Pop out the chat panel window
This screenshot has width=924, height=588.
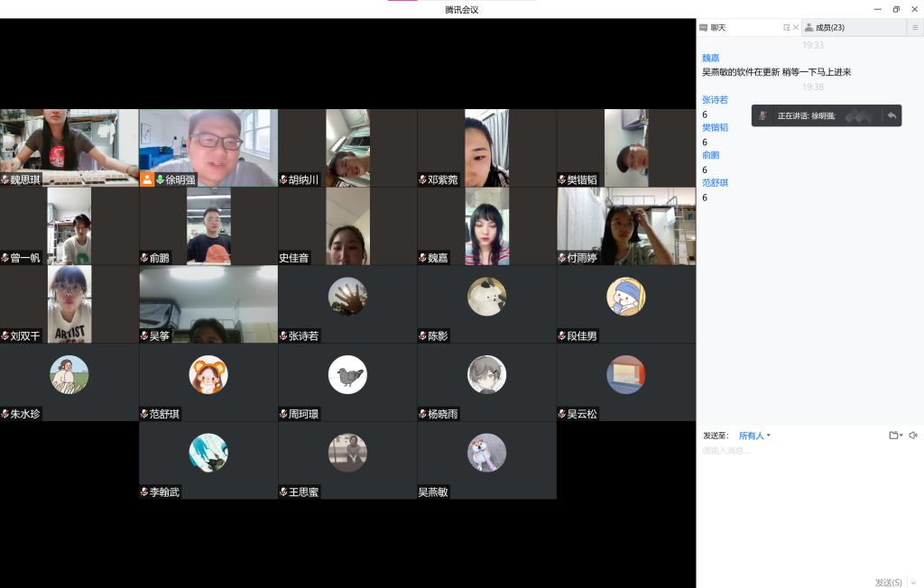click(x=786, y=28)
